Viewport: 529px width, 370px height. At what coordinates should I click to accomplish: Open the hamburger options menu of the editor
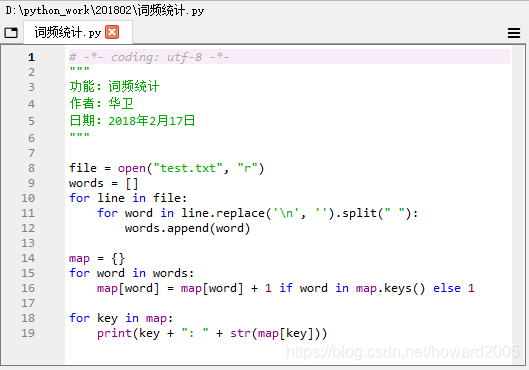[x=513, y=33]
